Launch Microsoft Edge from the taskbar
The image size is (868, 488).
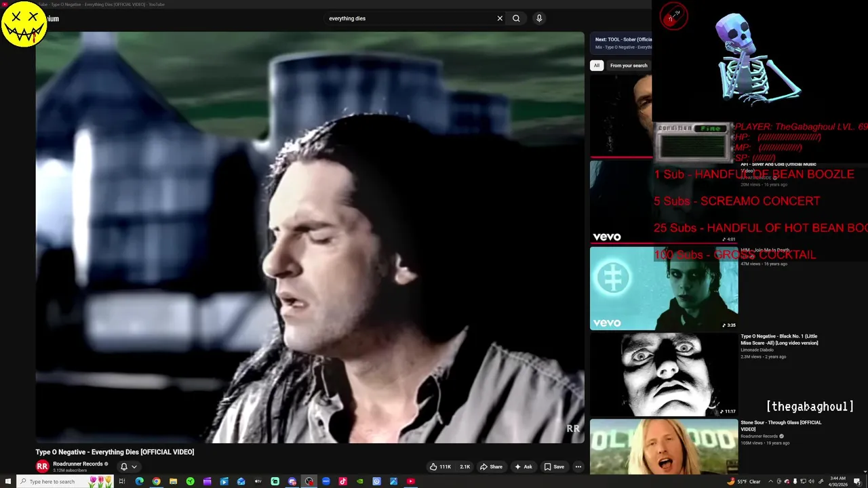pyautogui.click(x=139, y=481)
